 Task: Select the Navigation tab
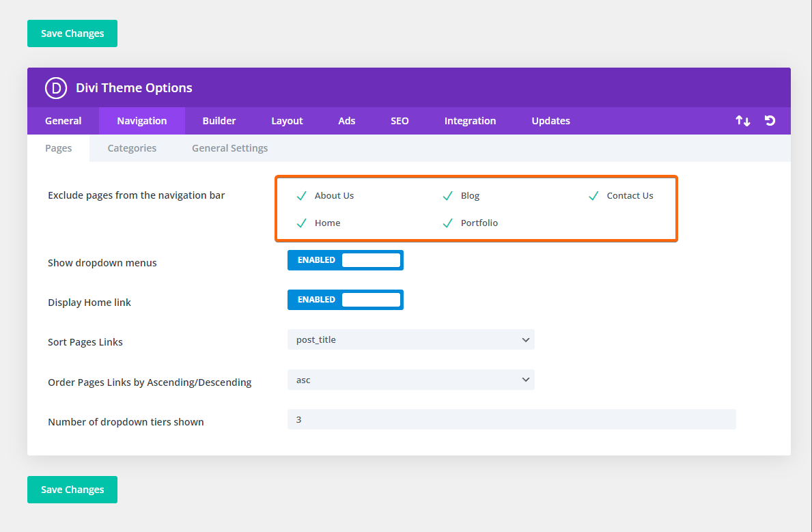(142, 121)
